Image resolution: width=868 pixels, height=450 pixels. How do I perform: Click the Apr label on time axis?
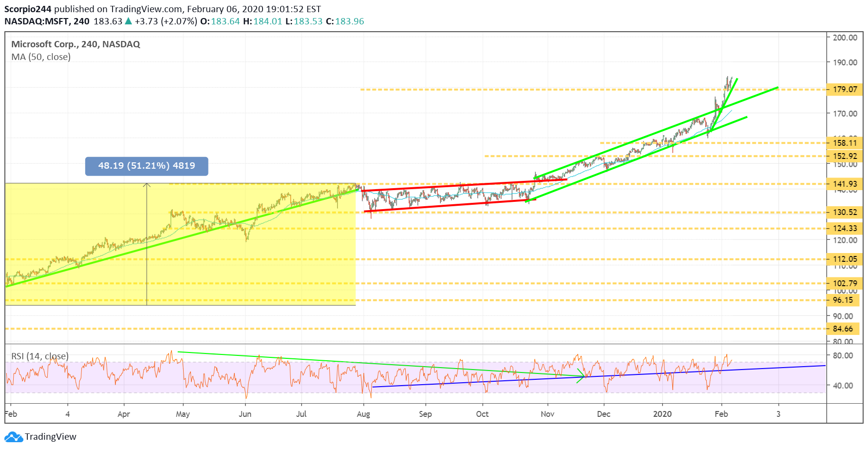click(124, 414)
